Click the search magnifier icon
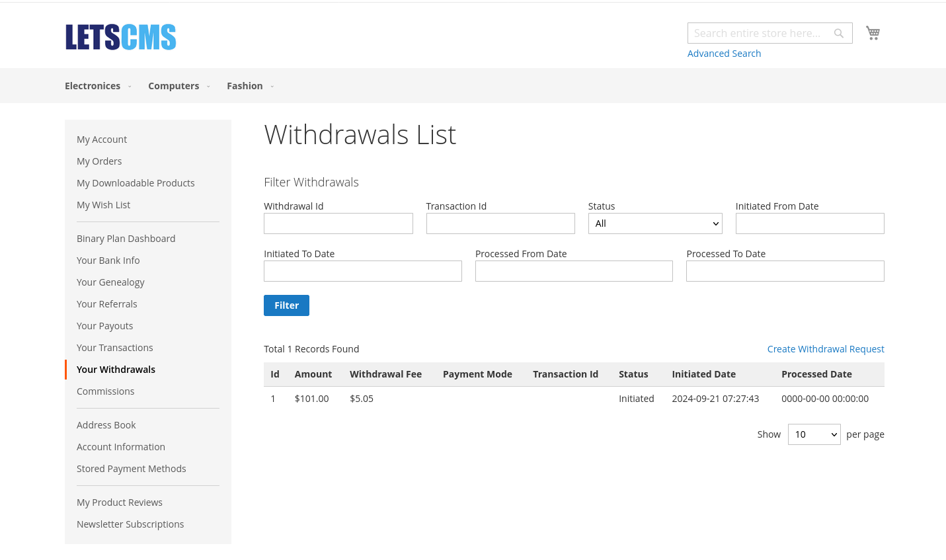 tap(838, 33)
